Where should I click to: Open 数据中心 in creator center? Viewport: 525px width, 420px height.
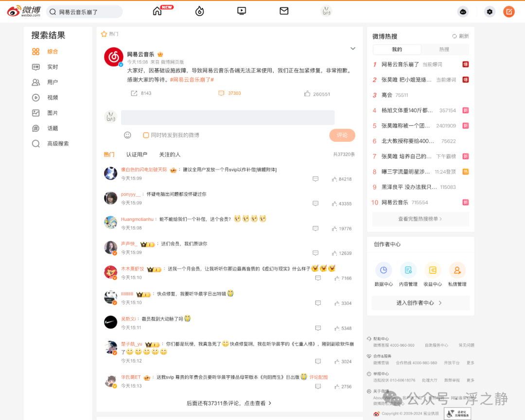tap(384, 274)
